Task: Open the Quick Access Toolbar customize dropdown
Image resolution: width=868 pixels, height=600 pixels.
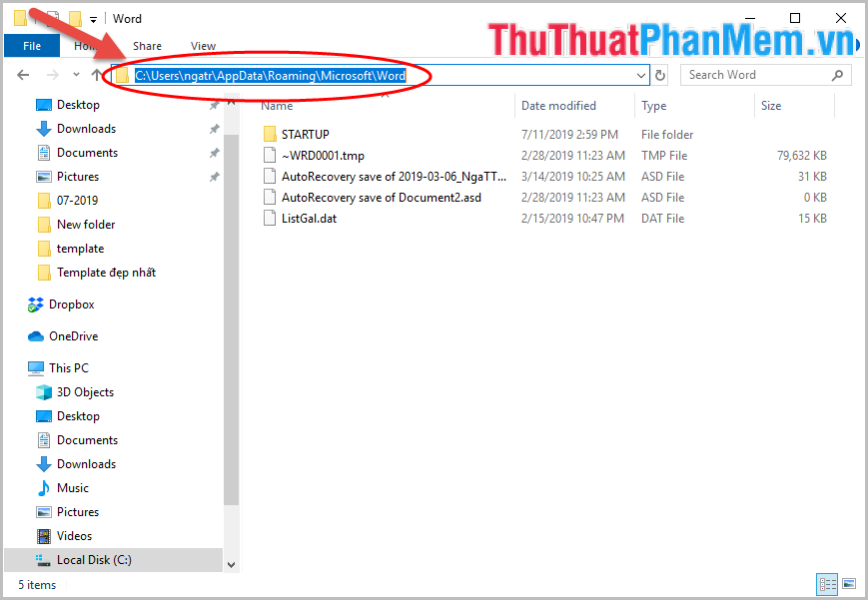Action: (93, 18)
